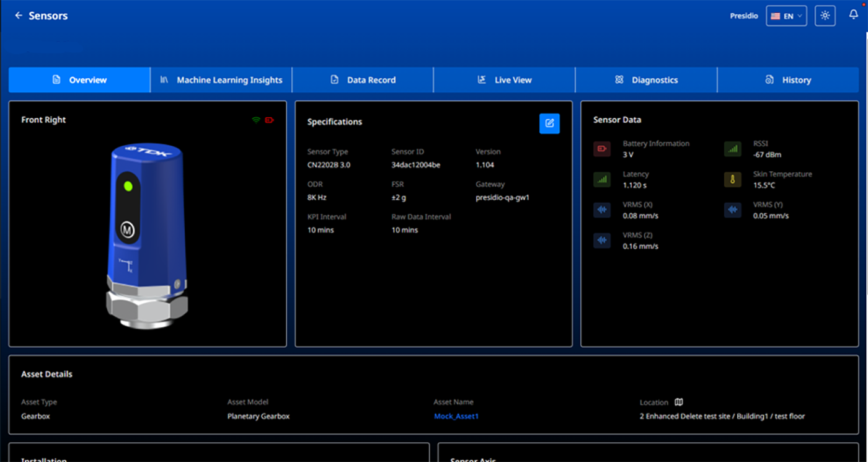Viewport: 868px width, 462px height.
Task: Go to the Live View tab
Action: 504,80
